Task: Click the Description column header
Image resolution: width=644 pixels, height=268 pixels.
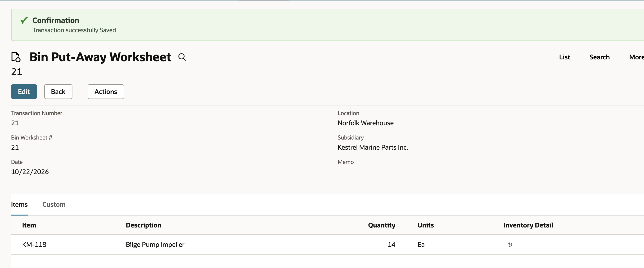Action: tap(143, 225)
